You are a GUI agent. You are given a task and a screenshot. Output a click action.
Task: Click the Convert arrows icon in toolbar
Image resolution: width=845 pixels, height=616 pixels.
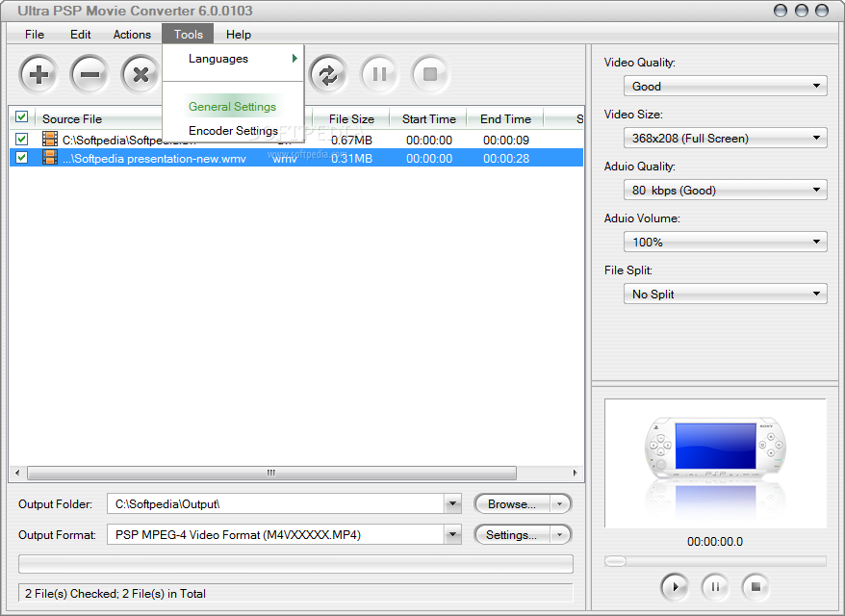click(x=328, y=74)
